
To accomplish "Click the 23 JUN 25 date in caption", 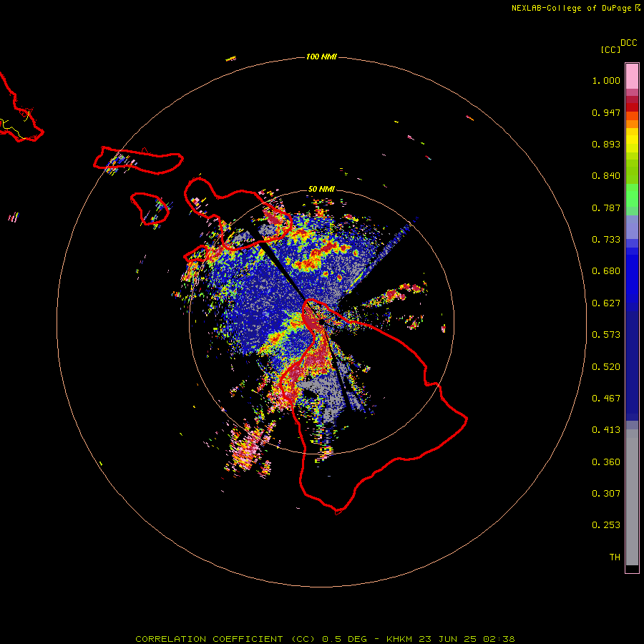I will pos(447,639).
